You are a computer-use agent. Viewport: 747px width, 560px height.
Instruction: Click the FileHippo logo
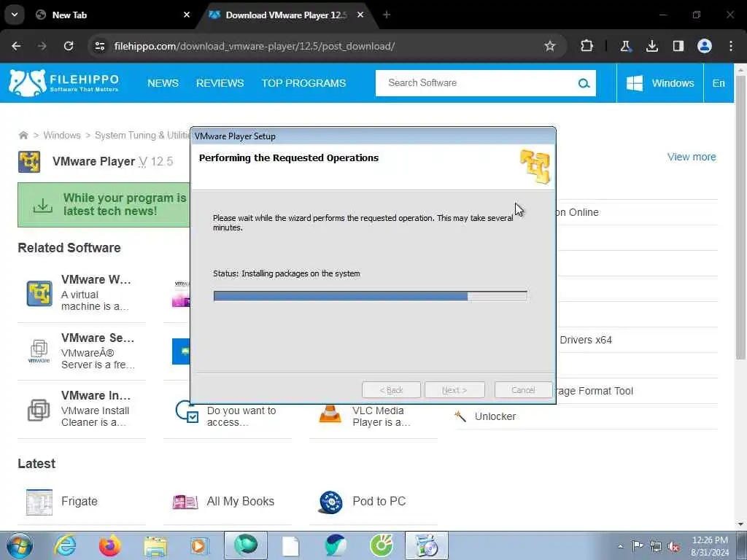64,83
